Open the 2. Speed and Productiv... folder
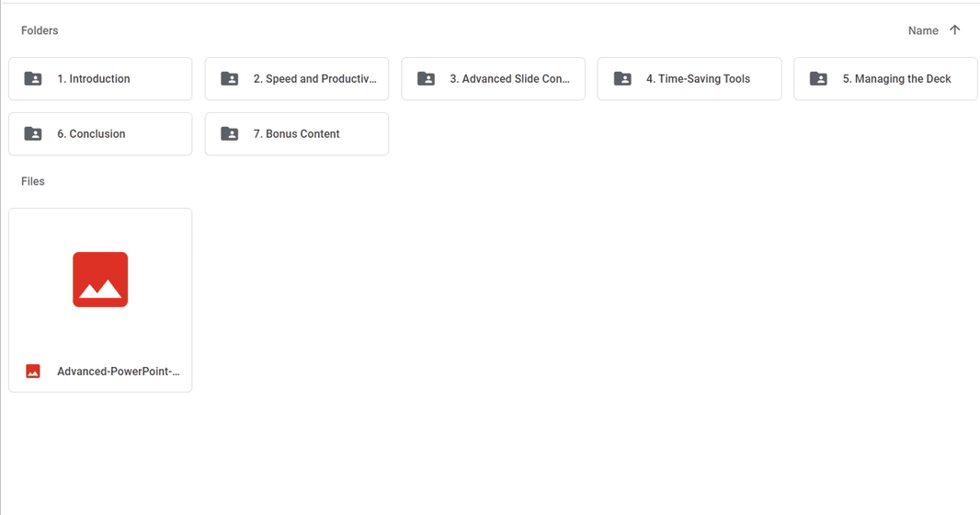980x515 pixels. tap(297, 79)
